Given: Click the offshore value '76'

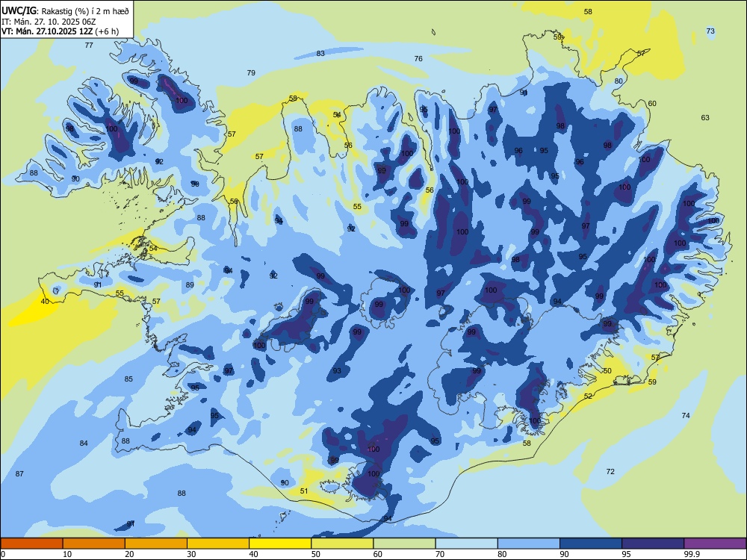Looking at the screenshot, I should pyautogui.click(x=418, y=58).
